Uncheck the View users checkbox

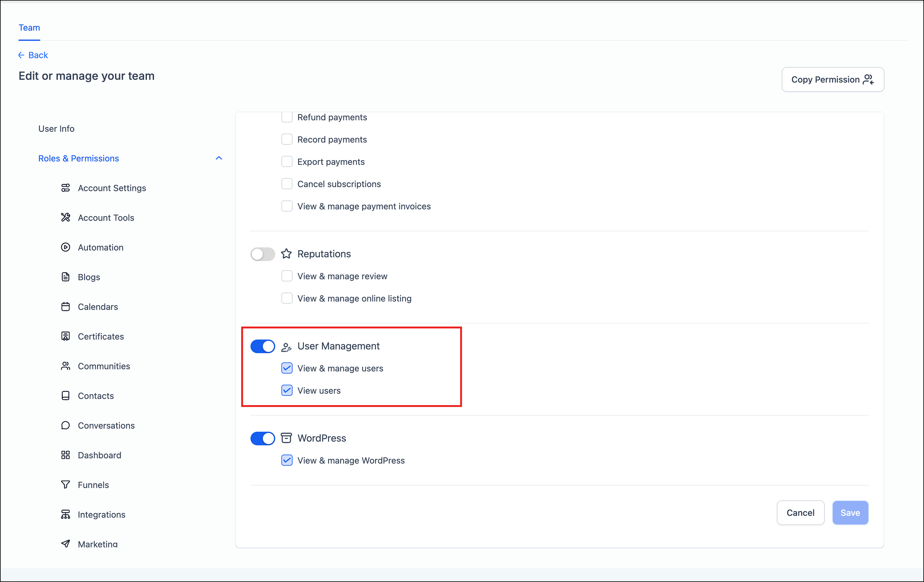click(287, 391)
